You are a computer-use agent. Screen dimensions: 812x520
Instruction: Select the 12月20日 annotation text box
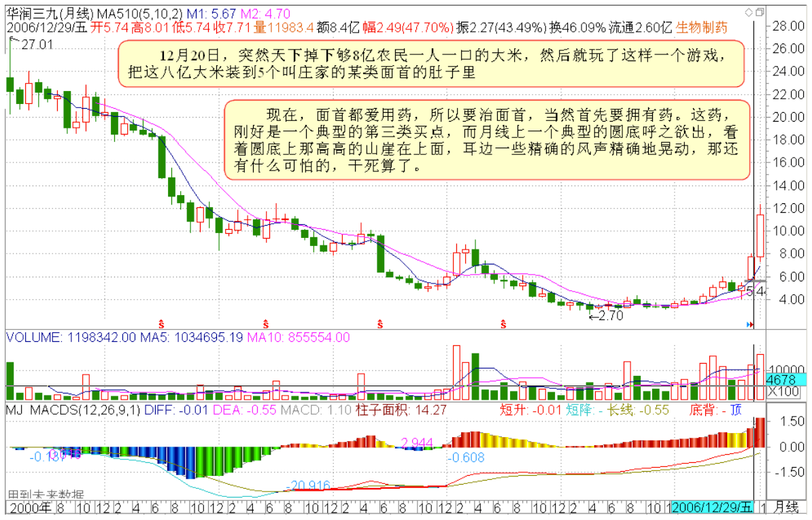431,64
